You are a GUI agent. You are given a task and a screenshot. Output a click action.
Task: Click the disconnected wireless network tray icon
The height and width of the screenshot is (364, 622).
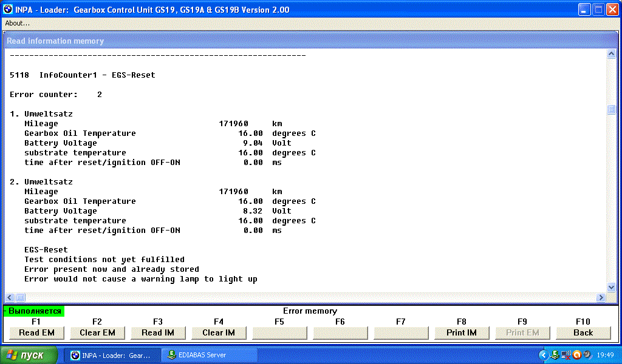click(566, 355)
